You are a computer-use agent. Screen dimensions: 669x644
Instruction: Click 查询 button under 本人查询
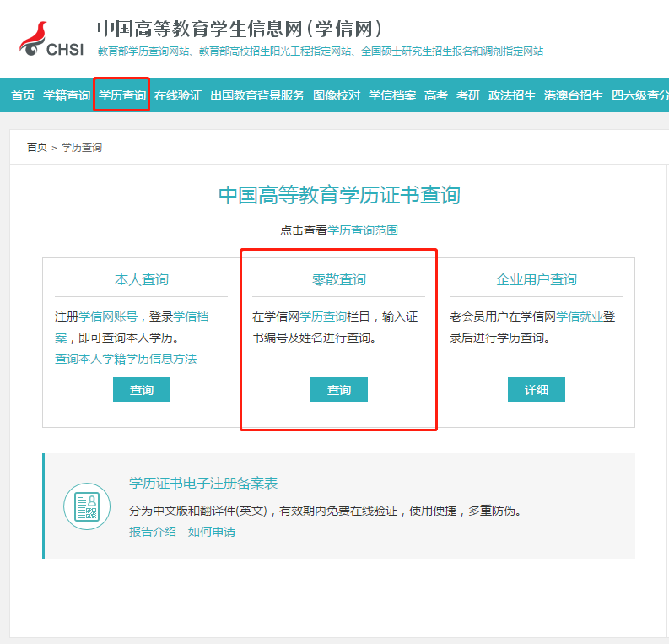tap(142, 389)
